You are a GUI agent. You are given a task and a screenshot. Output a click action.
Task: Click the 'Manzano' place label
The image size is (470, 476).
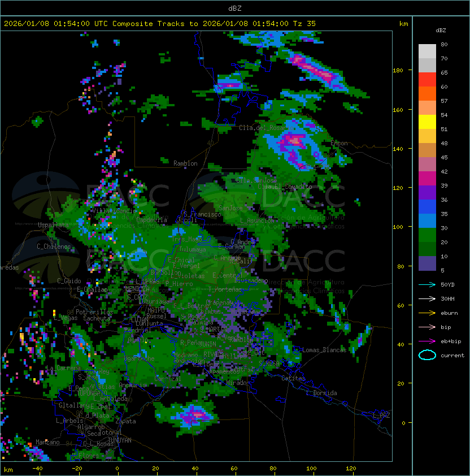(47, 442)
